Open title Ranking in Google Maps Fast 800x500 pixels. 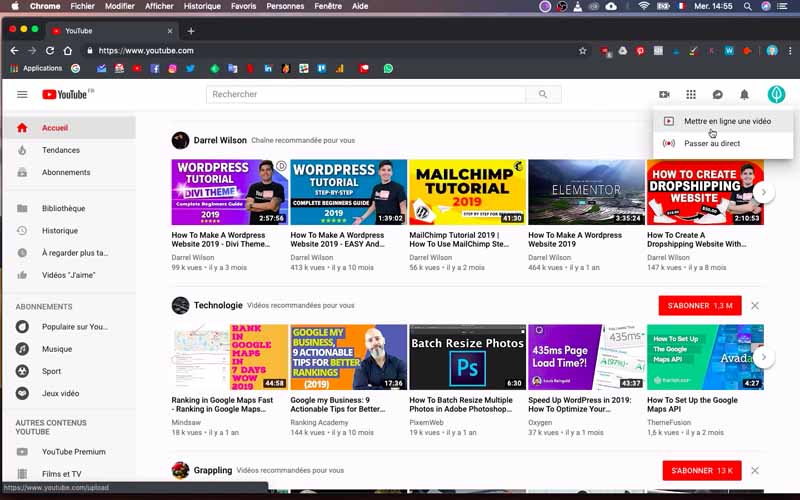coord(222,405)
